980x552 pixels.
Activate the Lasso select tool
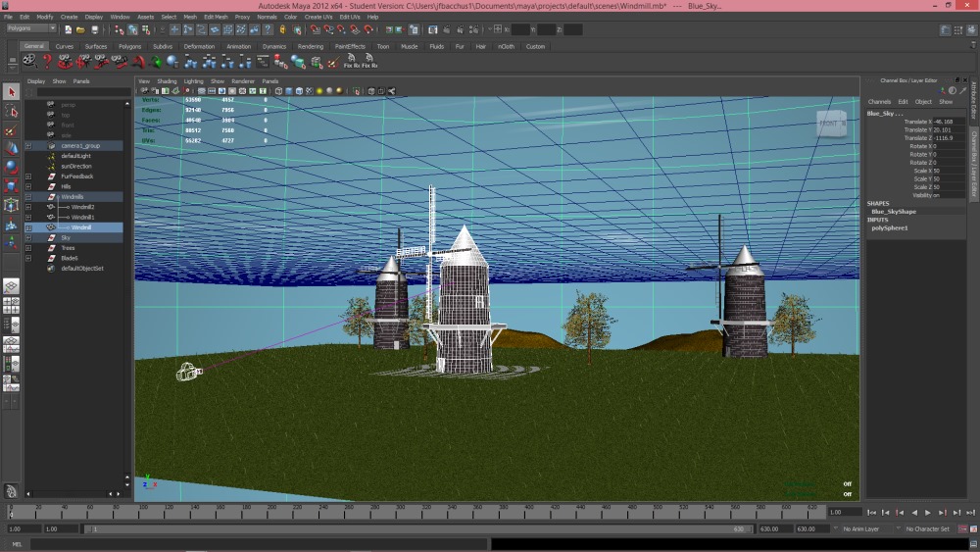11,112
